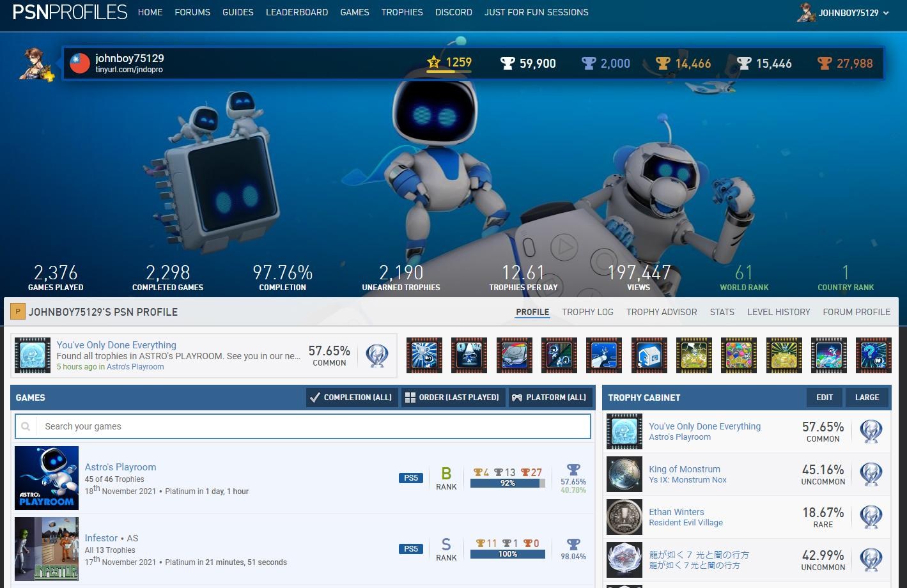907x588 pixels.
Task: Click the level star icon 1259
Action: coord(435,63)
